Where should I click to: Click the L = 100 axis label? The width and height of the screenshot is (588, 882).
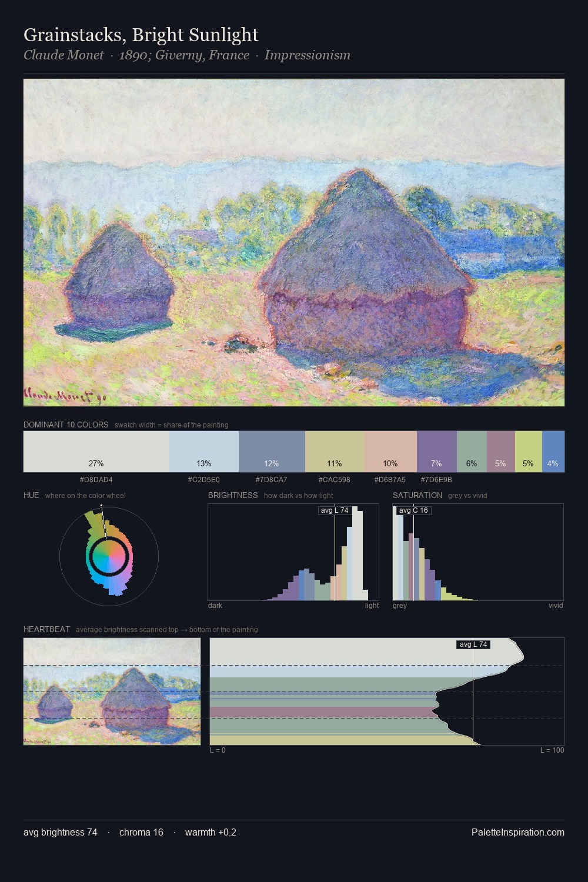pos(552,750)
